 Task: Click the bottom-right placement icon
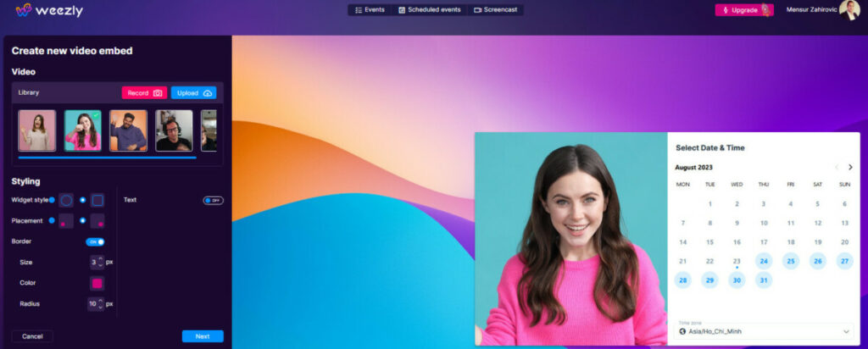pyautogui.click(x=97, y=221)
